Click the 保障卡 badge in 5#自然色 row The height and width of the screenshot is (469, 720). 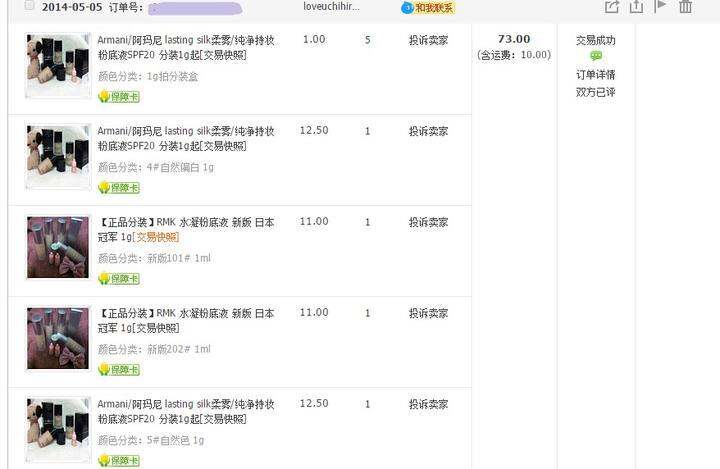(119, 461)
